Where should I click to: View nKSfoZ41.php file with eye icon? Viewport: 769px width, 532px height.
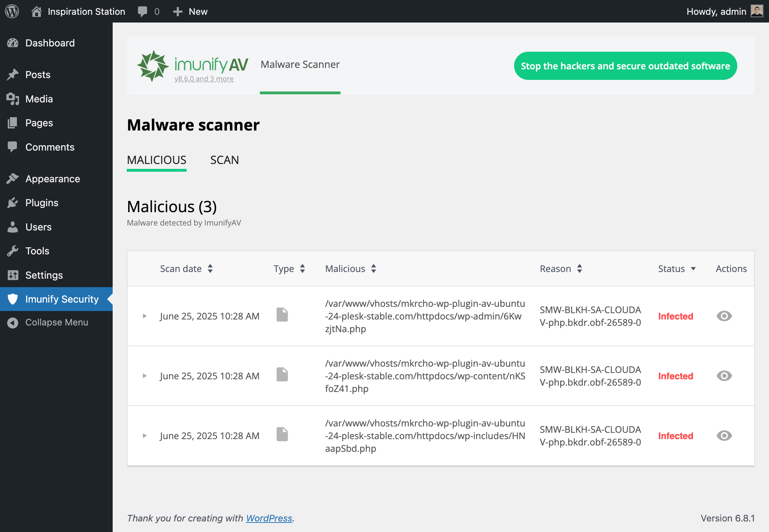click(724, 376)
